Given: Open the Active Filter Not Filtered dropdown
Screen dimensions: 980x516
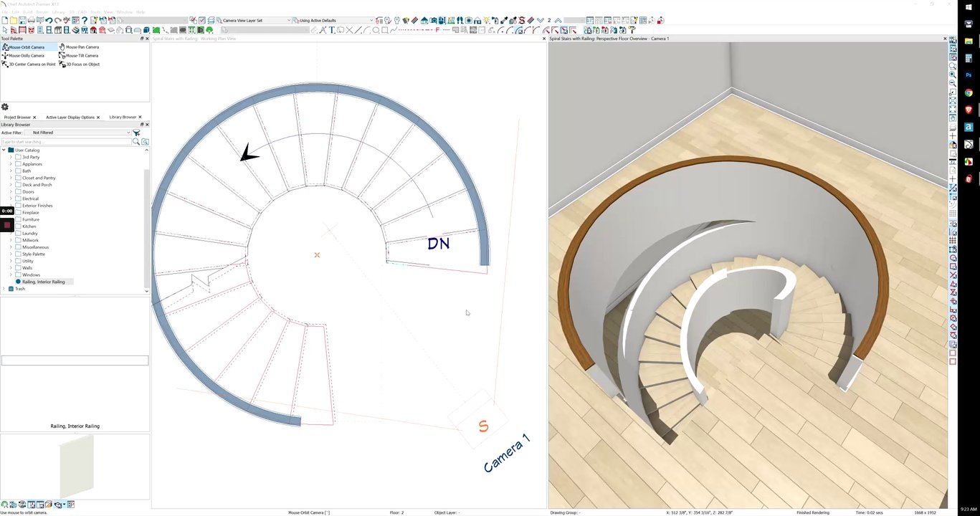Looking at the screenshot, I should click(78, 133).
